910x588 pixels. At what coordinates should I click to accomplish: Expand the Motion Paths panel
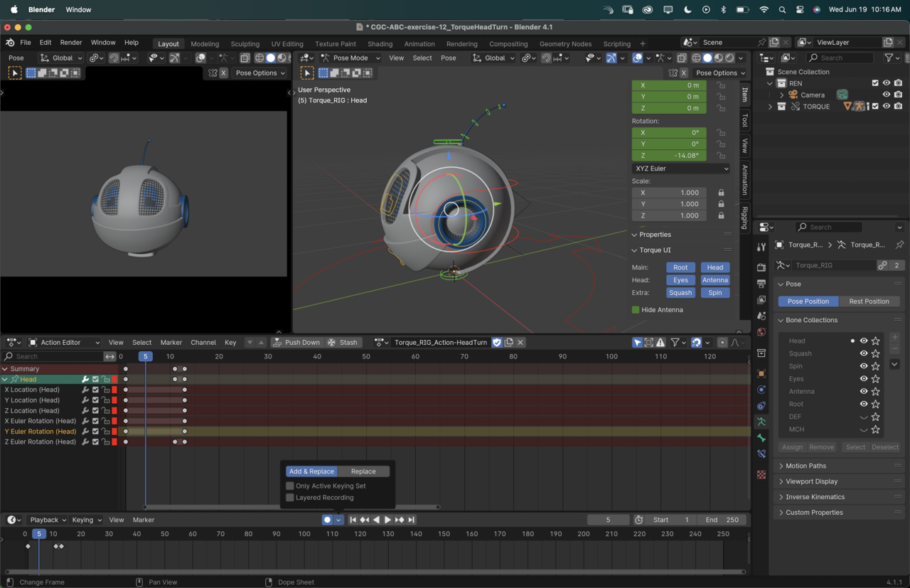[805, 466]
